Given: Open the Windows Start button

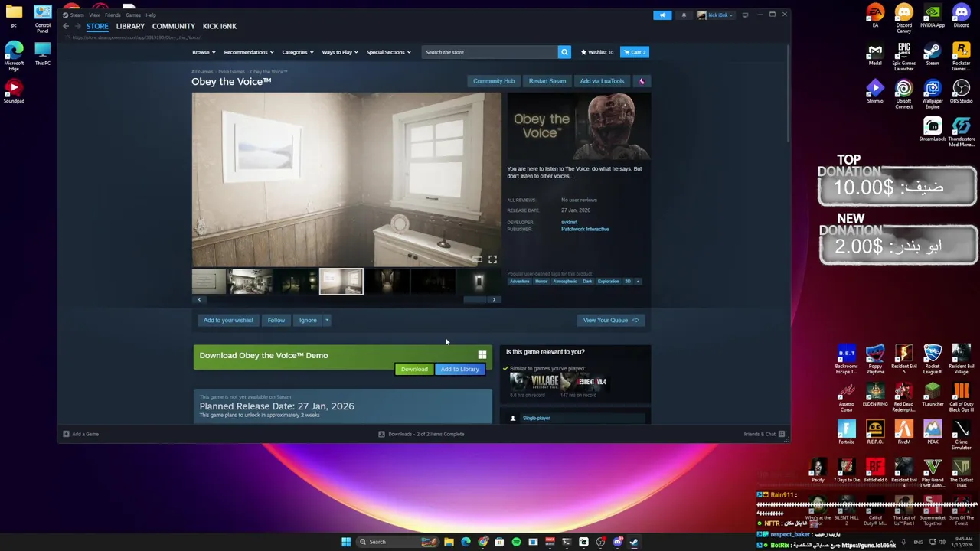Looking at the screenshot, I should point(346,542).
